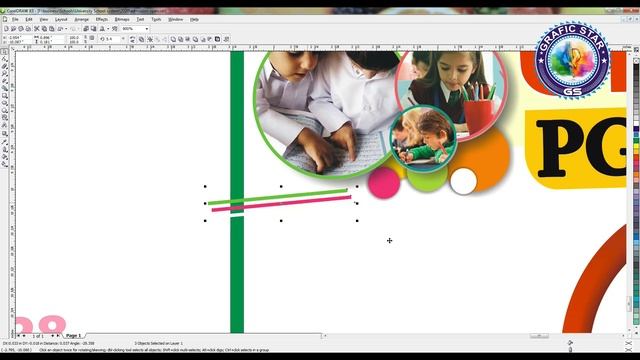Image resolution: width=640 pixels, height=360 pixels.
Task: Open the Effects menu
Action: 102,19
